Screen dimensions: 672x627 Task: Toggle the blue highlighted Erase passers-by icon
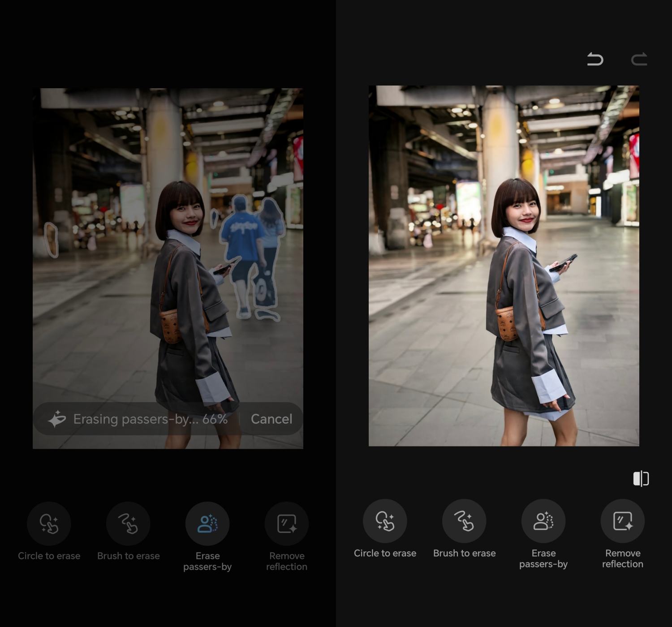pyautogui.click(x=207, y=524)
